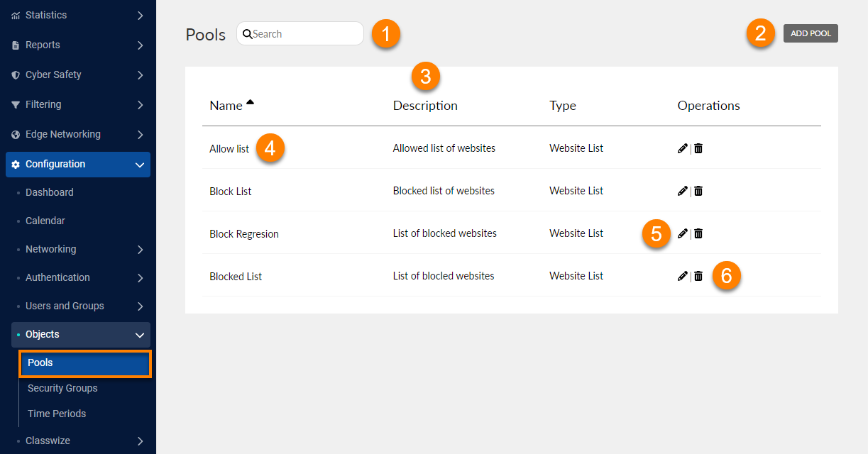The image size is (868, 454).
Task: Expand the Filtering section
Action: pos(78,104)
